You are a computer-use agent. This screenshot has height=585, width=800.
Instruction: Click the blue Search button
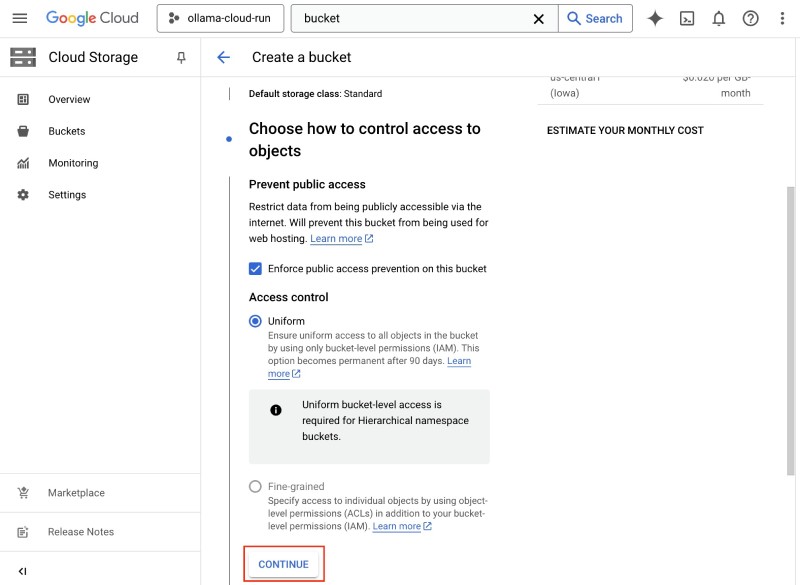(594, 18)
